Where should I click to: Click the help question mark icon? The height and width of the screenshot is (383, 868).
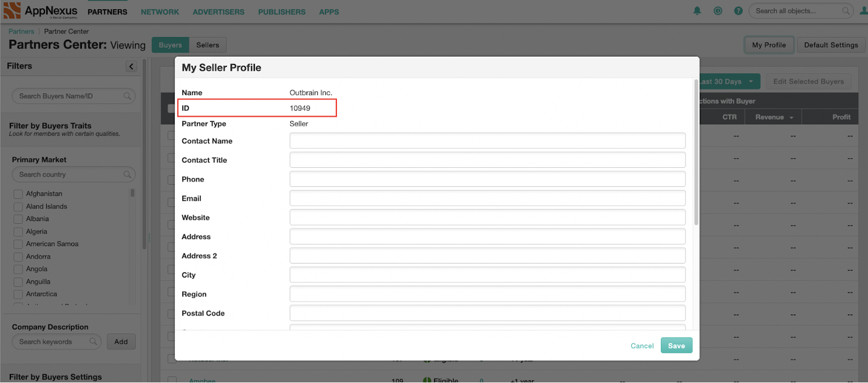pos(738,11)
